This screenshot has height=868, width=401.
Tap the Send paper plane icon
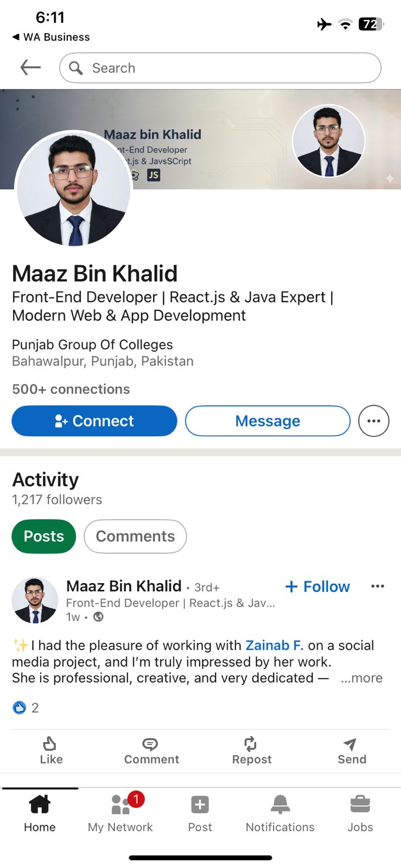click(x=351, y=744)
